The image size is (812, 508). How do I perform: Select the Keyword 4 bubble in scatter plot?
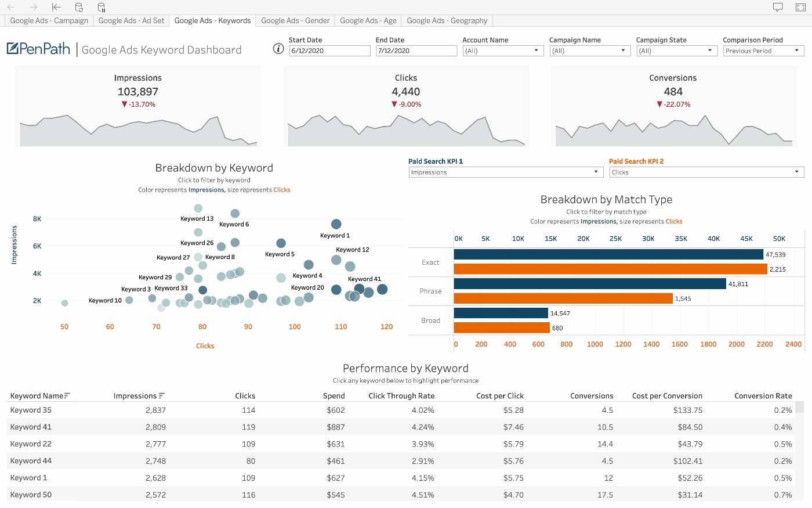[309, 265]
